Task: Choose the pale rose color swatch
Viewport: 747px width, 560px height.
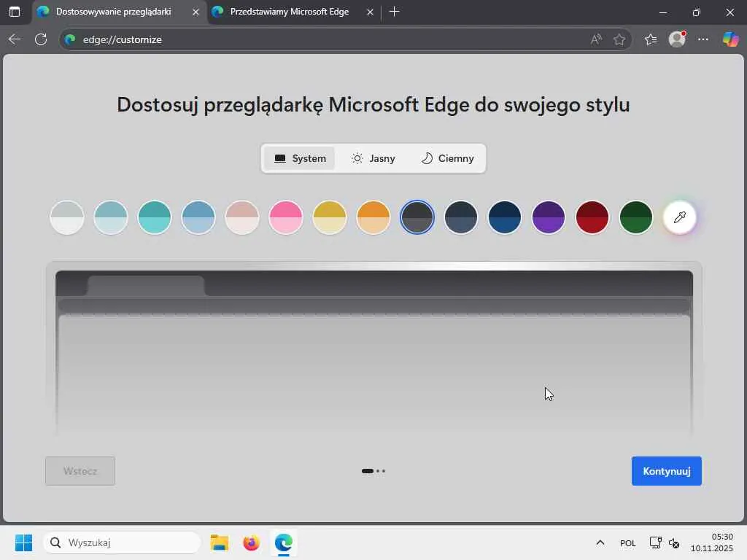Action: click(242, 217)
